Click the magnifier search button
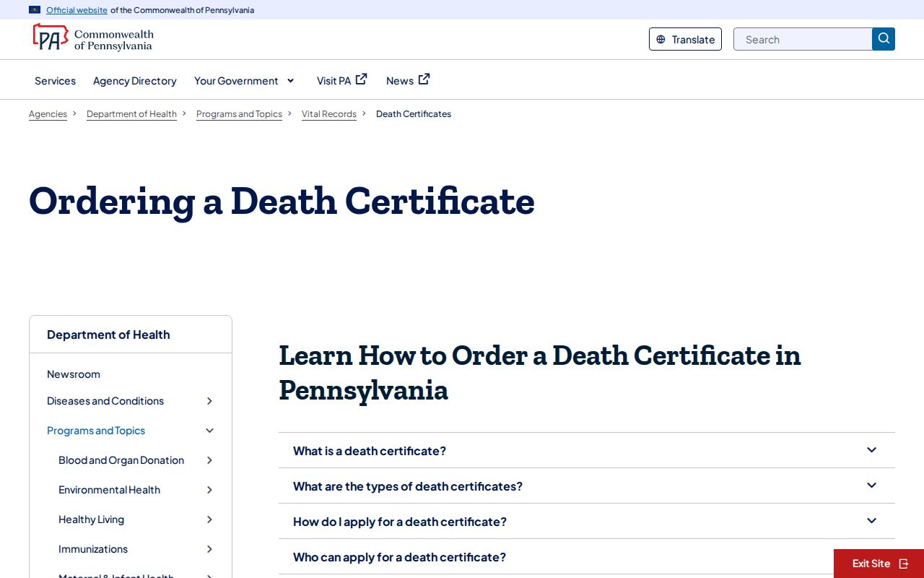The image size is (924, 578). (884, 39)
